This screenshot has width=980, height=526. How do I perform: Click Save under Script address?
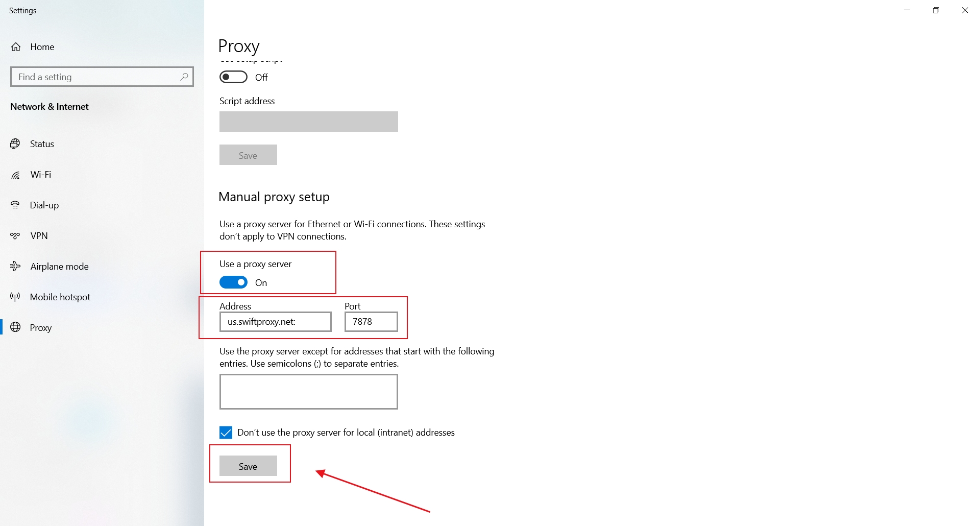248,155
